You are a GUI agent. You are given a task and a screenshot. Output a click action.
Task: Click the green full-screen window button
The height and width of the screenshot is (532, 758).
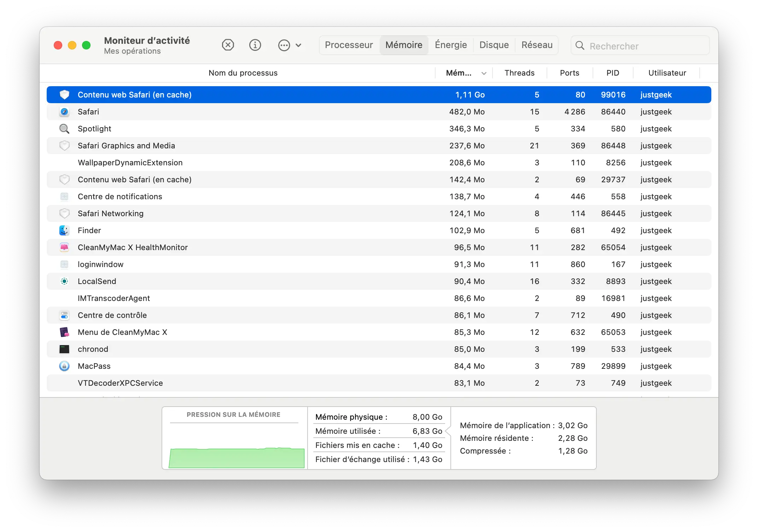pyautogui.click(x=86, y=45)
